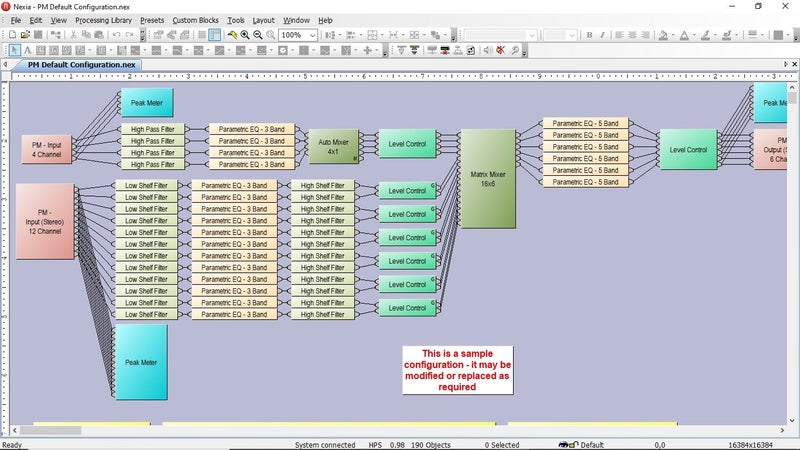
Task: Click the Undo arrow icon
Action: (x=116, y=35)
